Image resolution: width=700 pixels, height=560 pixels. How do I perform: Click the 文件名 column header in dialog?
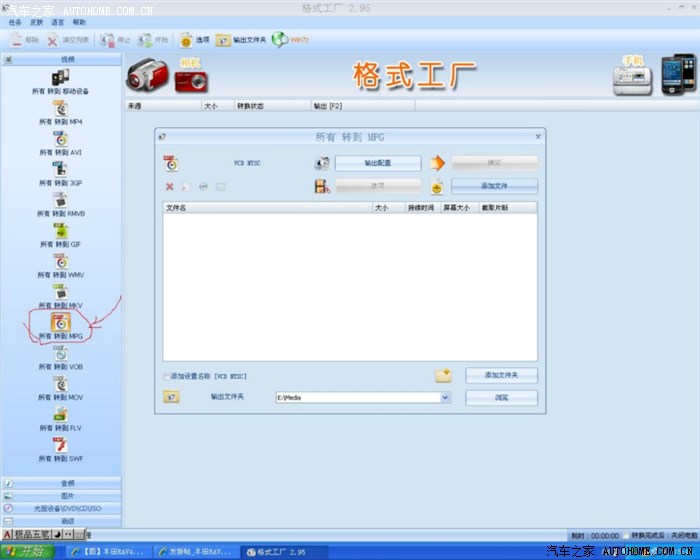pos(267,208)
